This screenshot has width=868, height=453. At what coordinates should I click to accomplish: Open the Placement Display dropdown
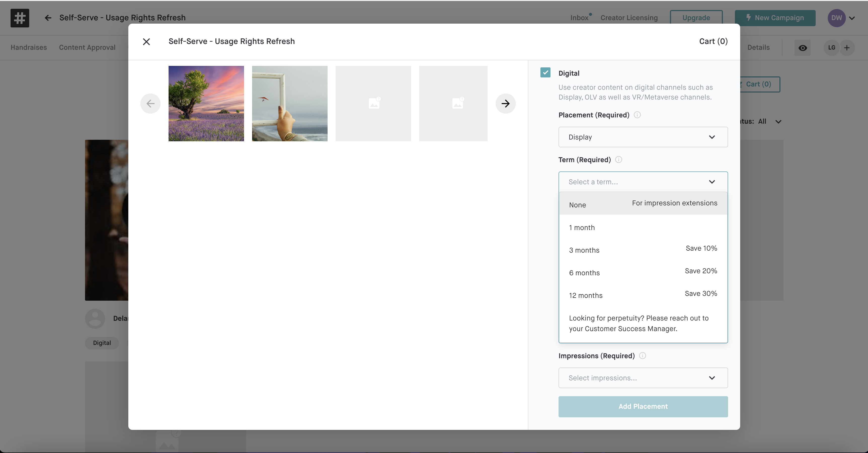643,137
